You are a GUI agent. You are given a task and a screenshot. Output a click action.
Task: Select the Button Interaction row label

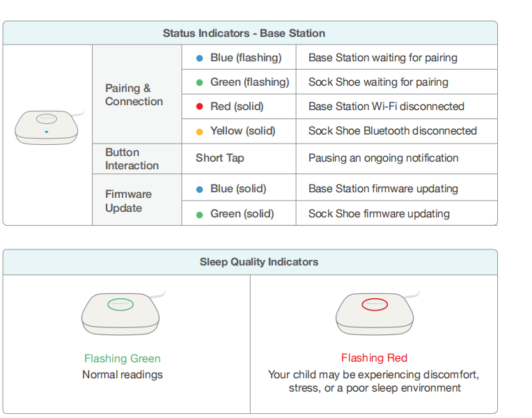point(132,159)
